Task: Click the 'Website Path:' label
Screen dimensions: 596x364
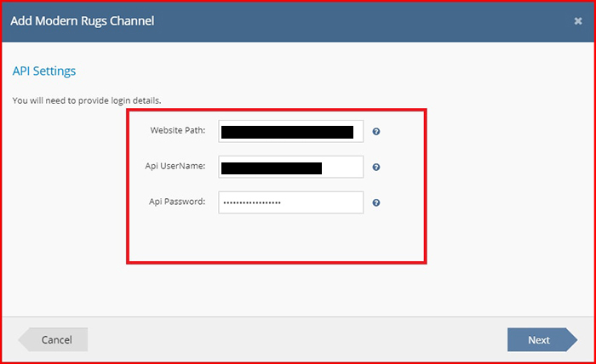Action: [177, 130]
